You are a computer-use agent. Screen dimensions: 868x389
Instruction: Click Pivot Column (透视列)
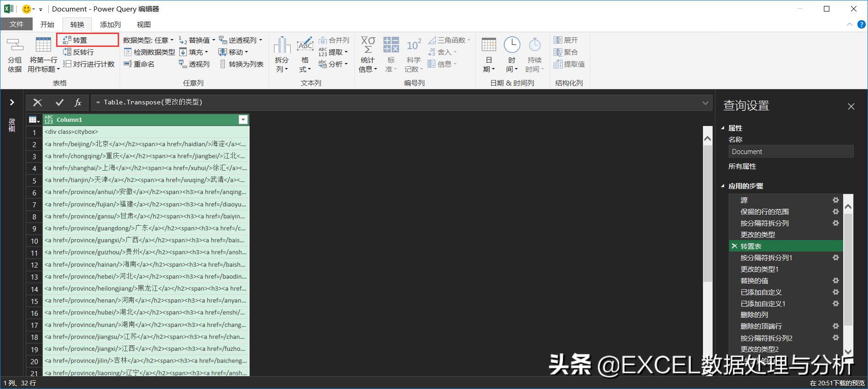pos(194,64)
